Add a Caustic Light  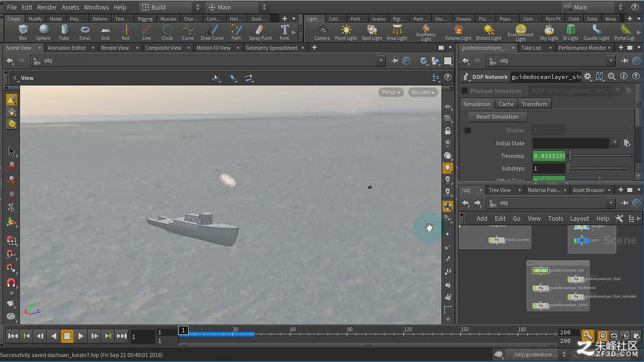pyautogui.click(x=596, y=32)
